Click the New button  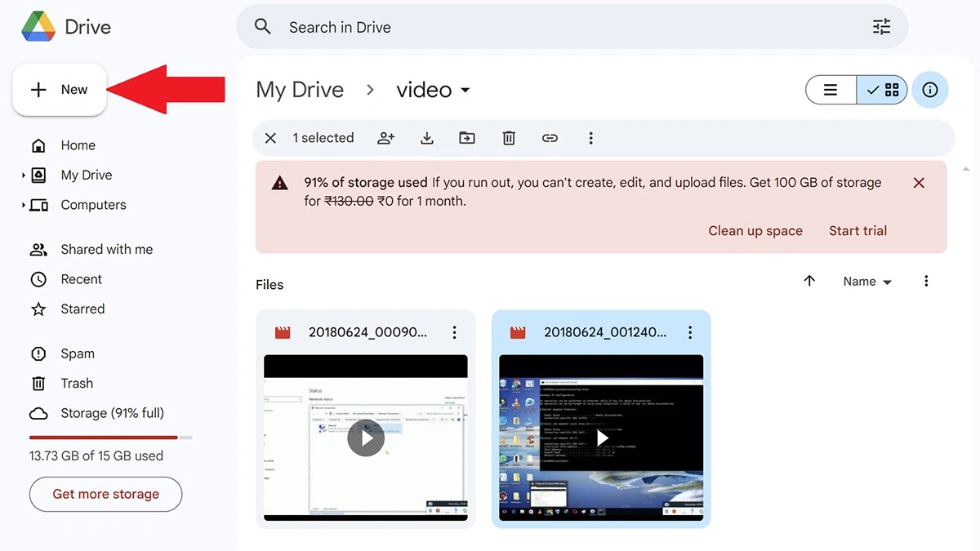59,89
